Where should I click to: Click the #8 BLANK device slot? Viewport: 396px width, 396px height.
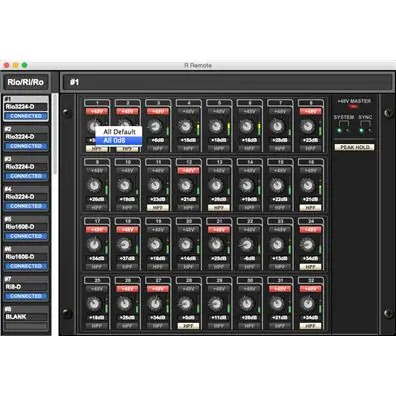[26, 318]
